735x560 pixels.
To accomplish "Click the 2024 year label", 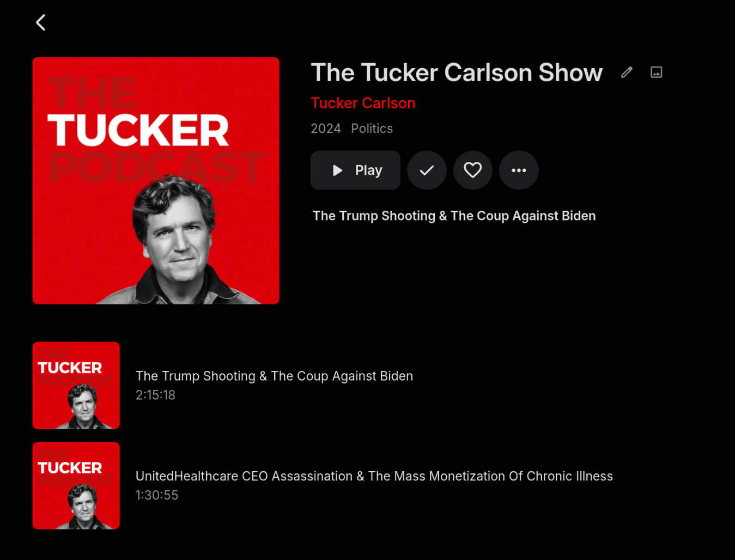I will point(326,129).
